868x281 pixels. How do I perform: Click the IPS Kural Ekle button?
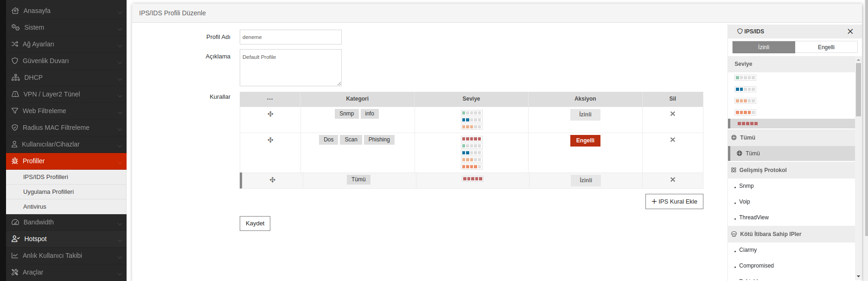(674, 202)
